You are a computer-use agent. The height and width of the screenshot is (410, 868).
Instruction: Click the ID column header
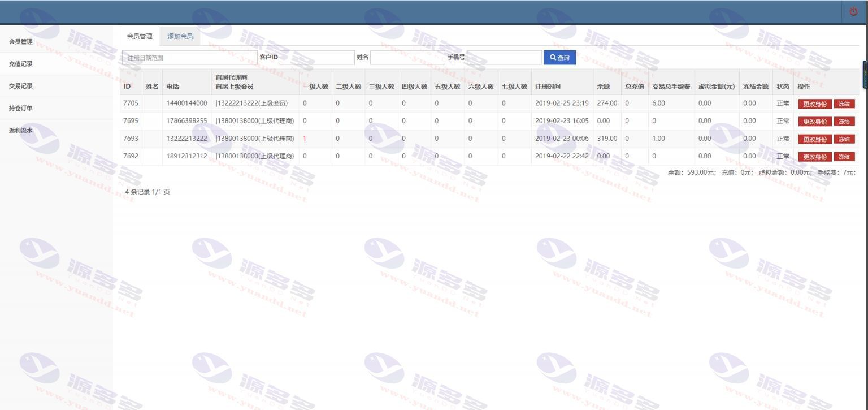pos(127,87)
